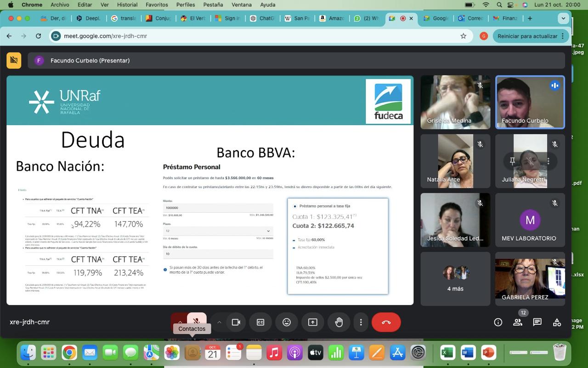Click the yellow crossed-screen icon beside Facundo Curbelo
The height and width of the screenshot is (368, 588).
click(x=14, y=60)
